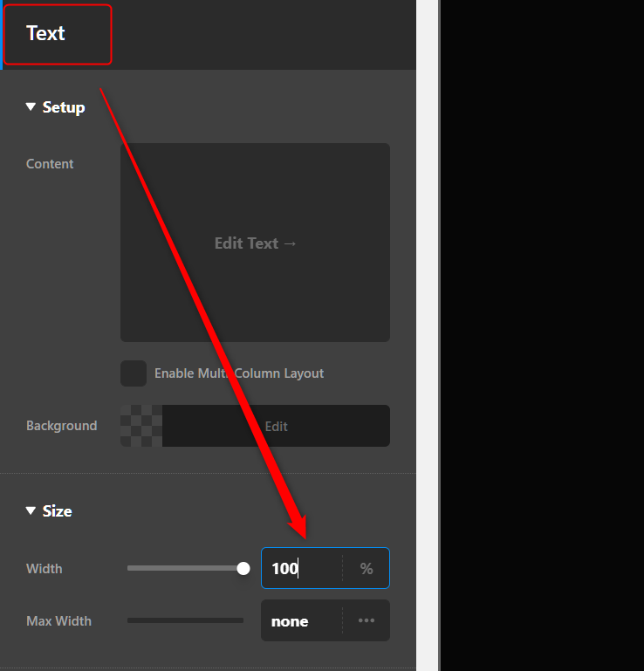This screenshot has height=671, width=644.
Task: Click the Max Width slider track
Action: pyautogui.click(x=185, y=621)
